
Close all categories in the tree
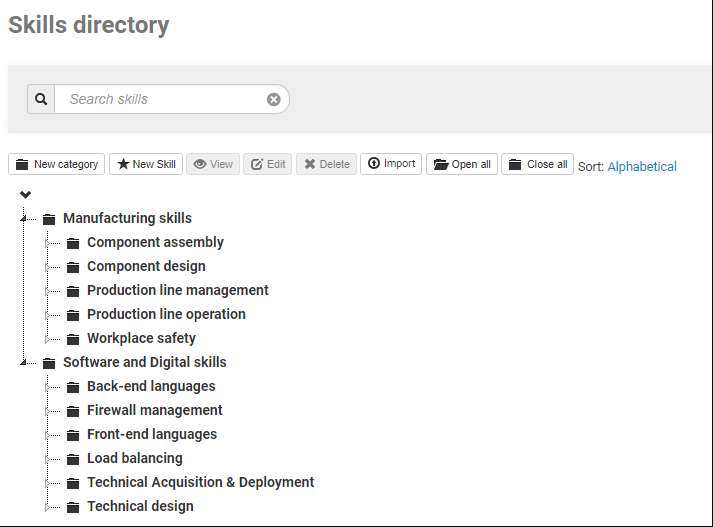coord(538,164)
